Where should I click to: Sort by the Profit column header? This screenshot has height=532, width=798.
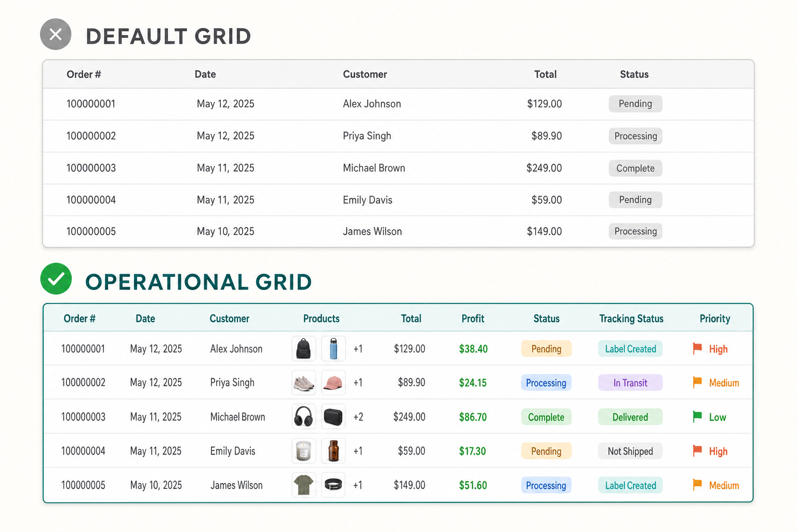pos(473,318)
